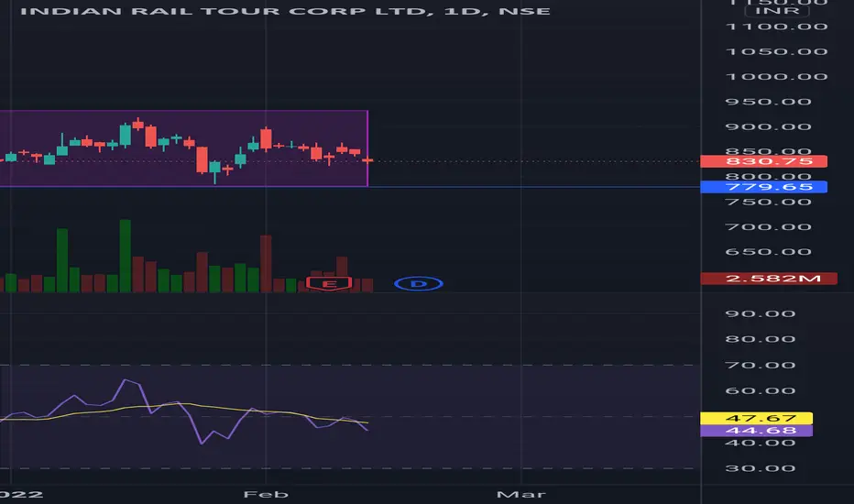Click the 1000.00 price scale value

pos(777,77)
